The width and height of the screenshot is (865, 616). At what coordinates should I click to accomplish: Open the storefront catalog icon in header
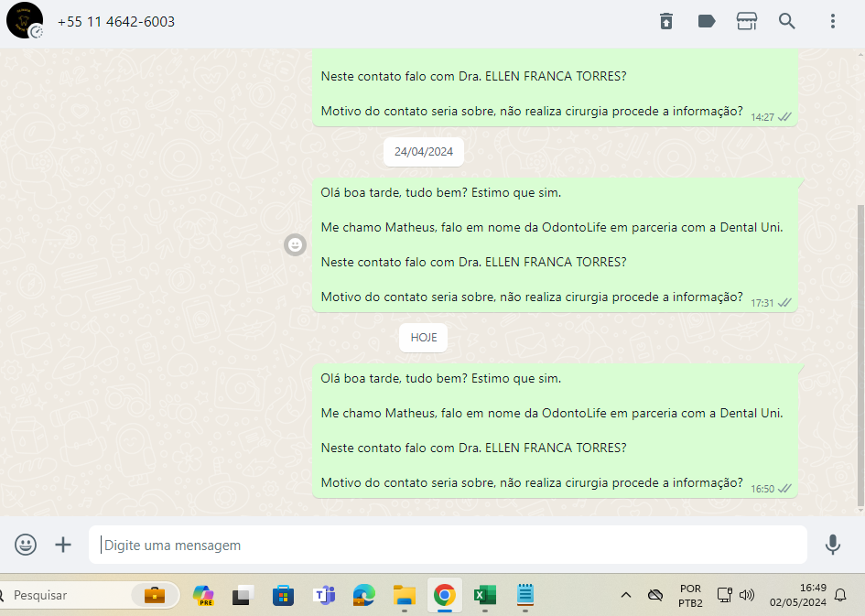746,21
